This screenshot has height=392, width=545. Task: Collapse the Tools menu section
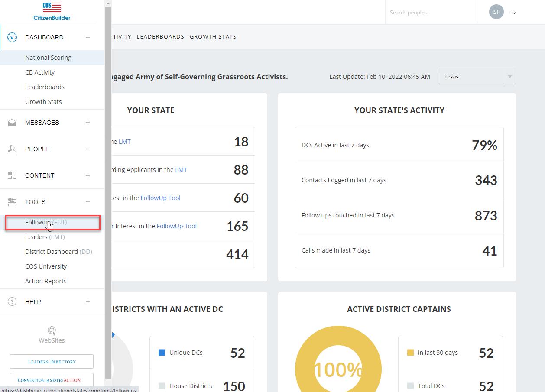click(x=88, y=202)
